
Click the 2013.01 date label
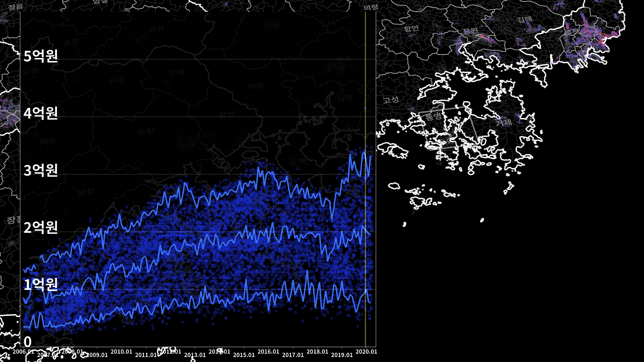195,355
